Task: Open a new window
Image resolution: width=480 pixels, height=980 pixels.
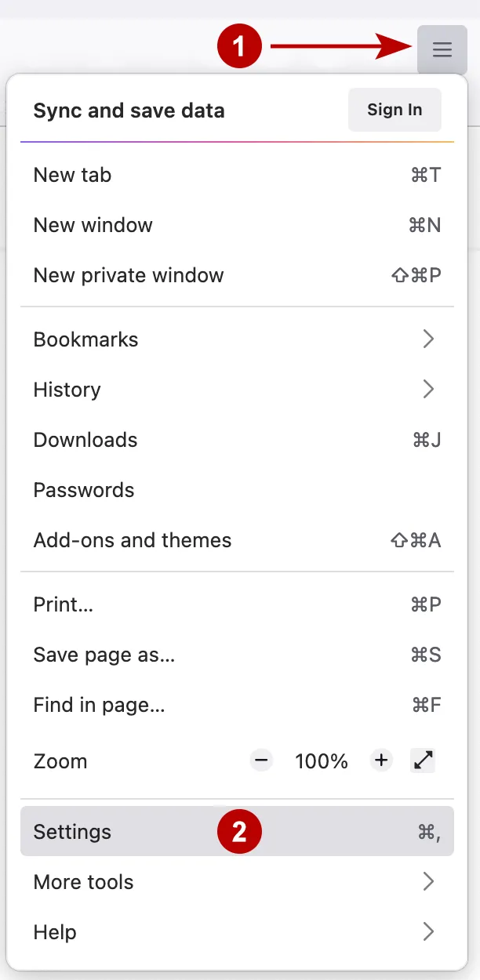Action: coord(93,225)
